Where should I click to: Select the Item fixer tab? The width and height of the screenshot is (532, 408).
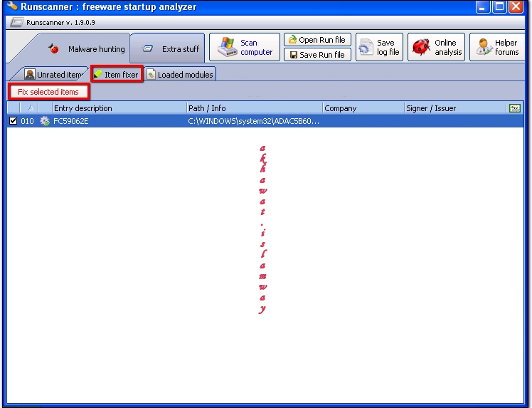(117, 74)
